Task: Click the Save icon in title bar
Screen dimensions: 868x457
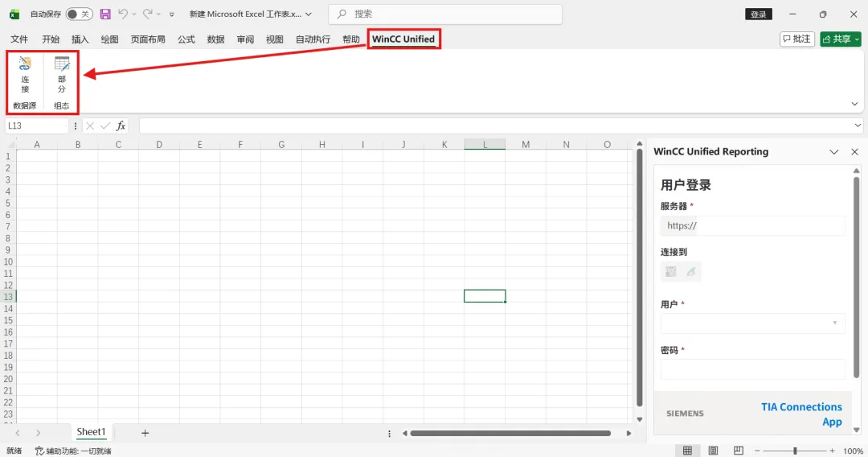Action: click(105, 14)
